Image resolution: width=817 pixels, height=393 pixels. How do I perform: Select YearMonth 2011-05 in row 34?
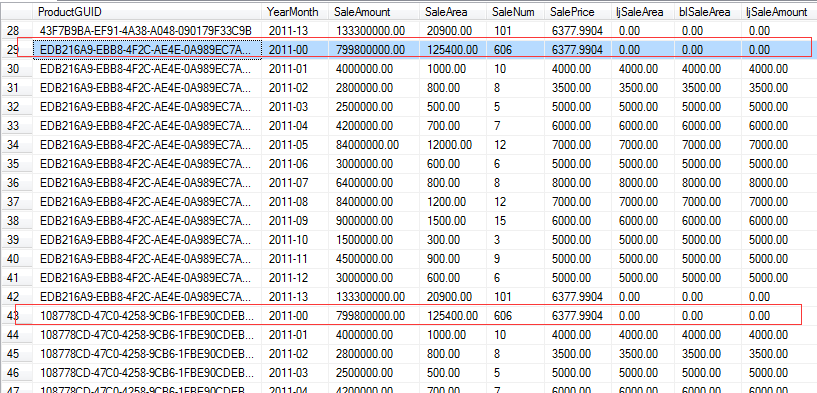(x=296, y=145)
